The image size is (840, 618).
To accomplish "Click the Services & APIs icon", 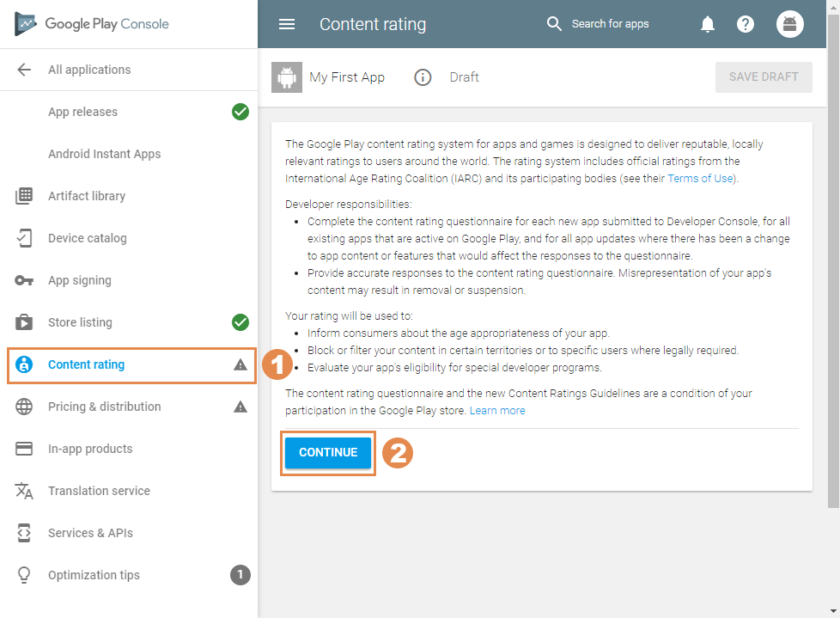I will 24,533.
